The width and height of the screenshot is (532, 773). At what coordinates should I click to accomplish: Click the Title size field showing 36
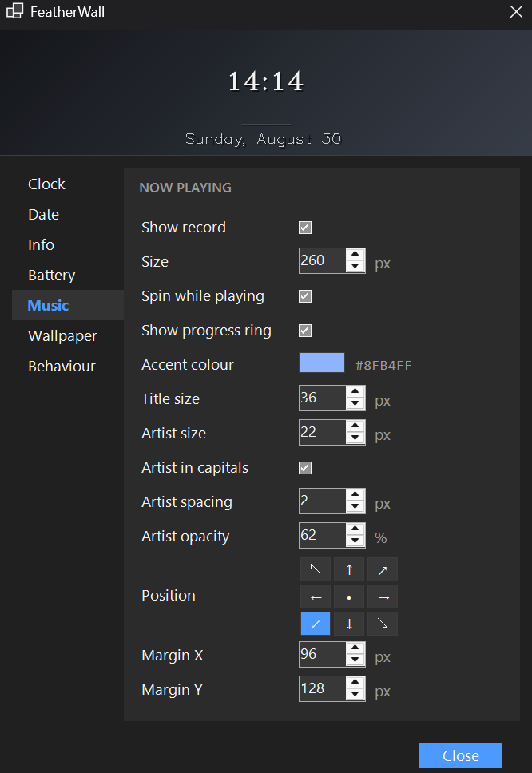[323, 398]
